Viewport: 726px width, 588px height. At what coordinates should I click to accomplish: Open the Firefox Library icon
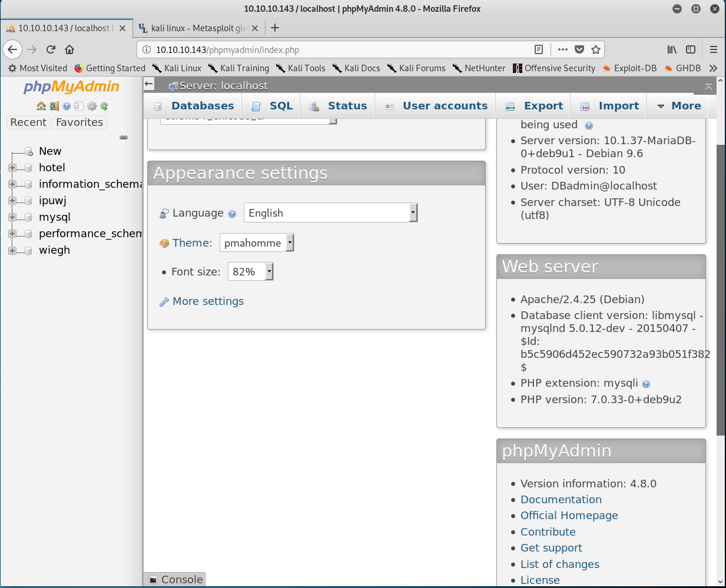(x=672, y=49)
